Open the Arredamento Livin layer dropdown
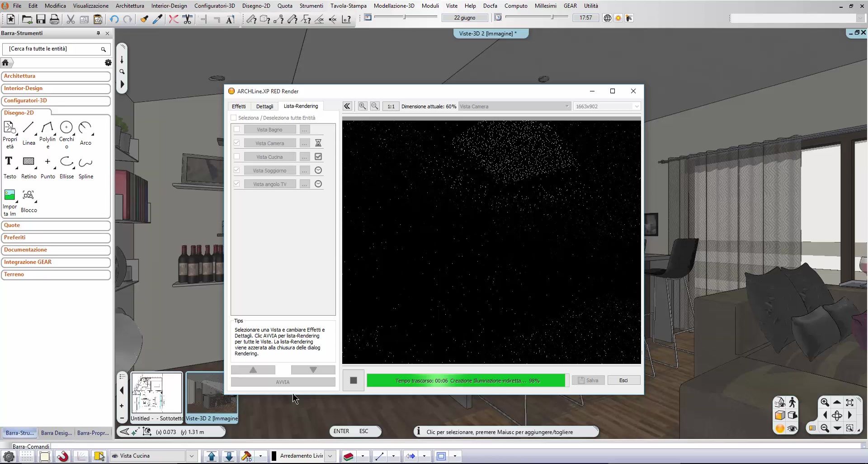The image size is (868, 464). [330, 456]
